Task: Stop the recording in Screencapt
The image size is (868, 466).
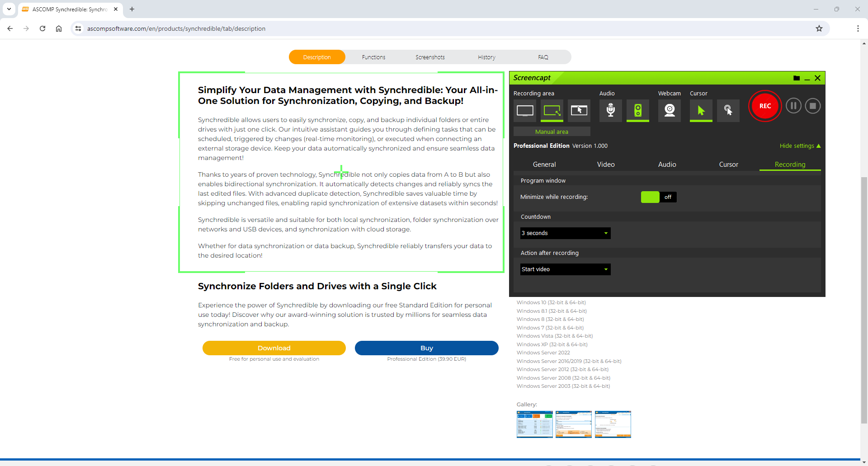Action: 813,106
